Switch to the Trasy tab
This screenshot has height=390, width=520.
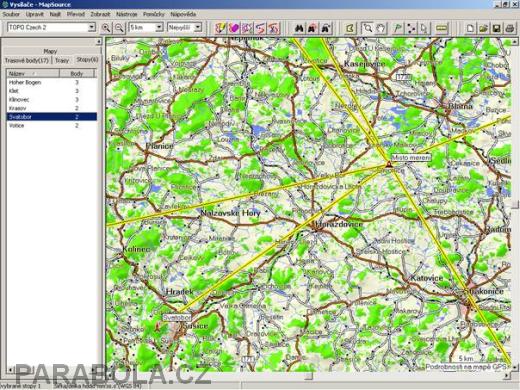pyautogui.click(x=62, y=60)
